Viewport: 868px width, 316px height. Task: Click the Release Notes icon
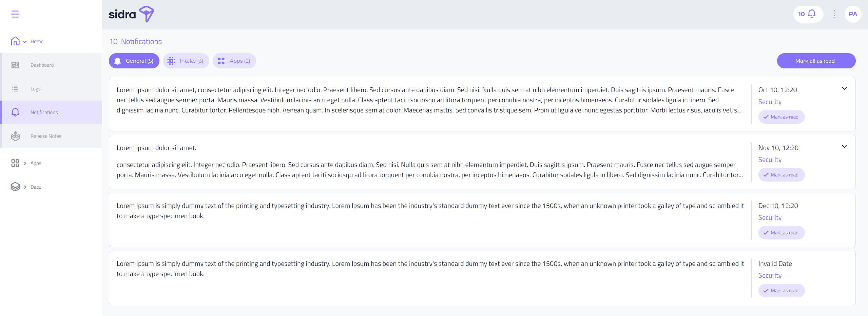(15, 136)
